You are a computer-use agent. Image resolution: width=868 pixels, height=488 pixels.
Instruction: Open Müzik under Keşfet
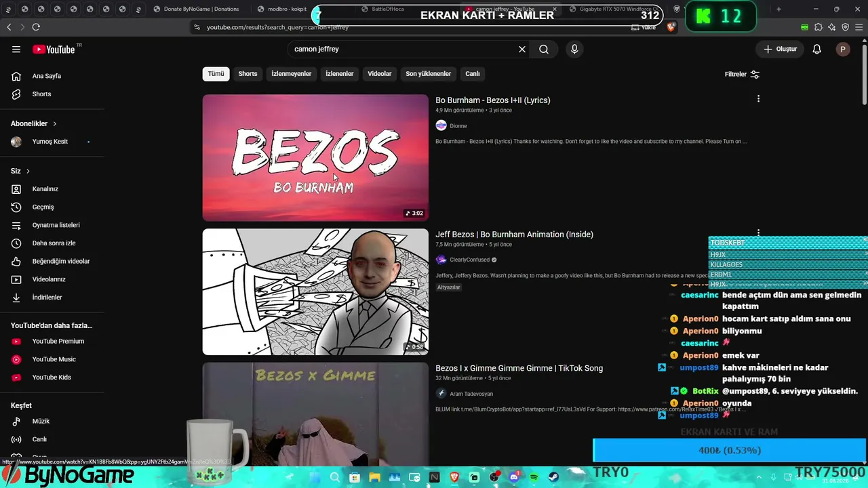point(41,422)
